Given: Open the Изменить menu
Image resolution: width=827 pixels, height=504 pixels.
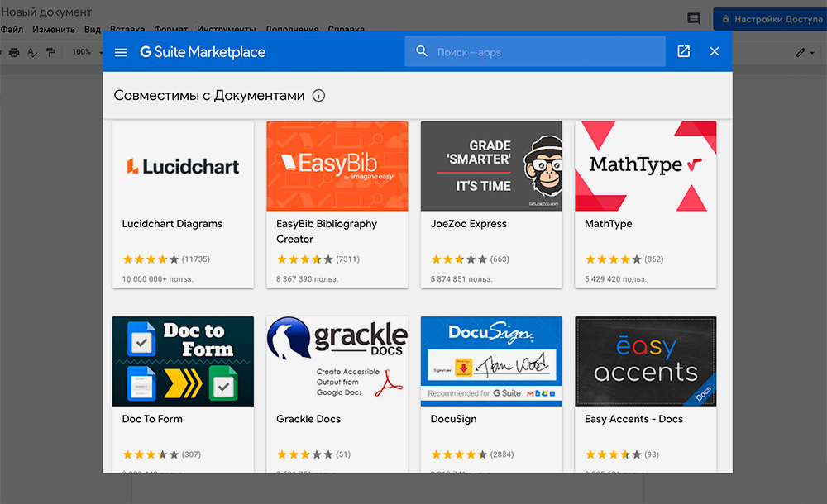Looking at the screenshot, I should (x=54, y=30).
